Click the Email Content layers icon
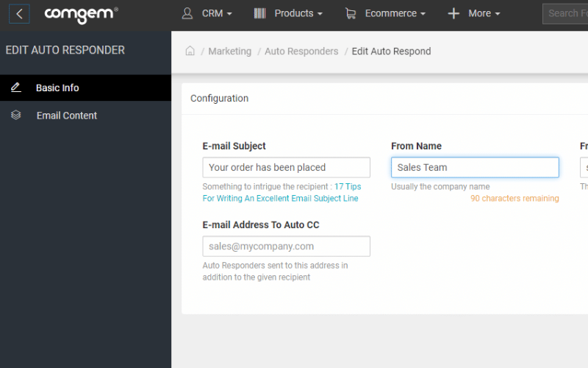Screen dimensions: 588x368 coord(15,115)
